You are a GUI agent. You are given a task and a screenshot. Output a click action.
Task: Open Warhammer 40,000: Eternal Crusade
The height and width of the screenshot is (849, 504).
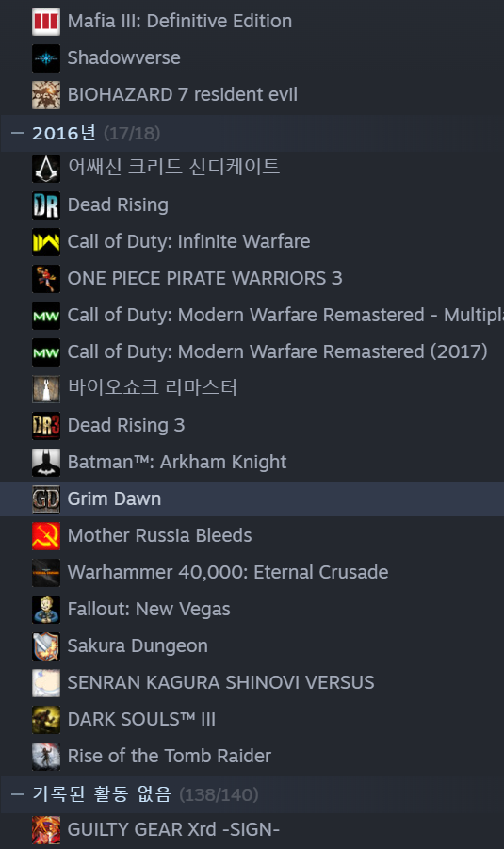[x=252, y=573]
